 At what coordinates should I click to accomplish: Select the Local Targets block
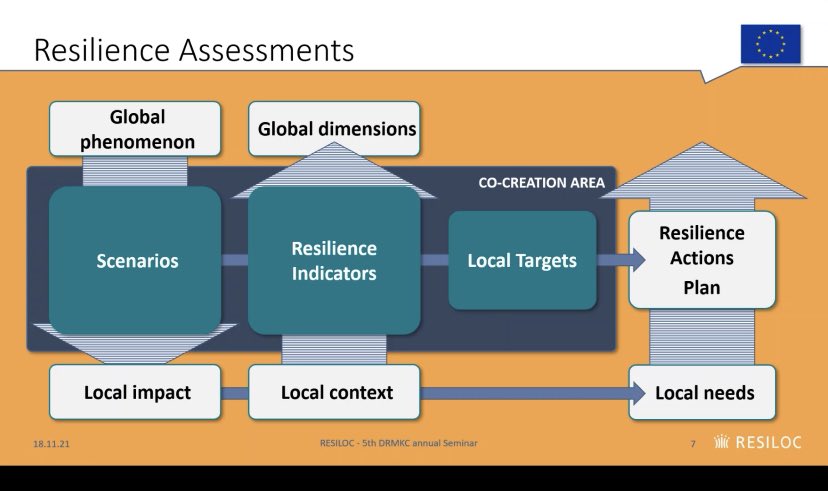(x=522, y=260)
